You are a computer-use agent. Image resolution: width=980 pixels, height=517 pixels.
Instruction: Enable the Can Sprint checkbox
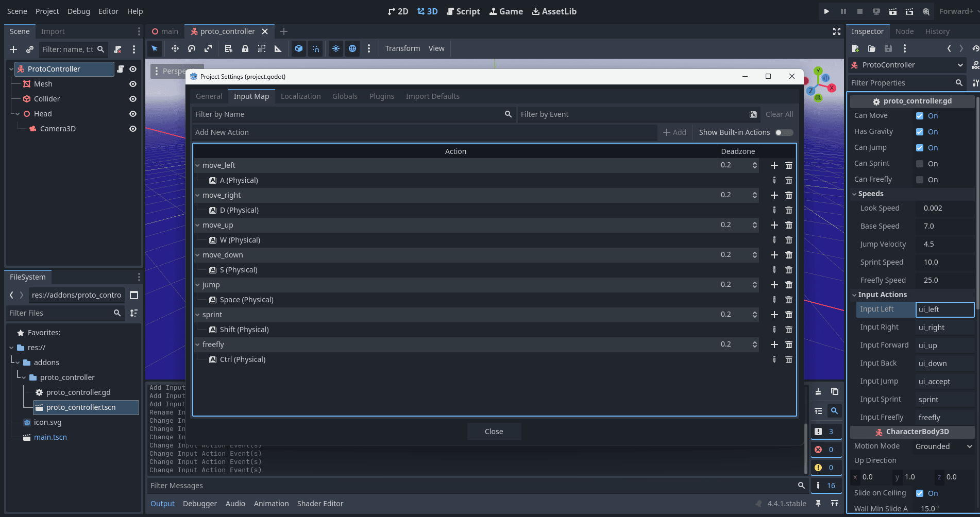920,164
